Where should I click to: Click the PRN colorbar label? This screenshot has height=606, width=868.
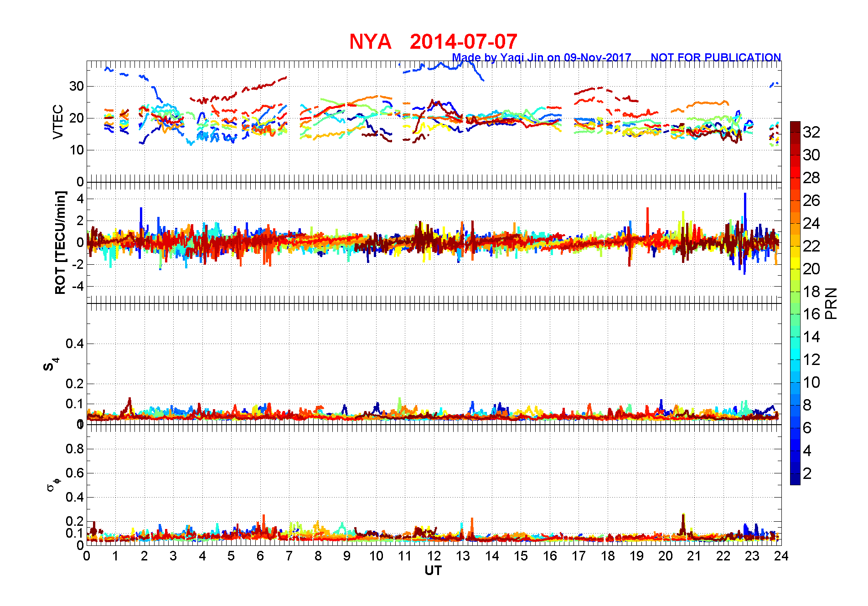pyautogui.click(x=831, y=303)
